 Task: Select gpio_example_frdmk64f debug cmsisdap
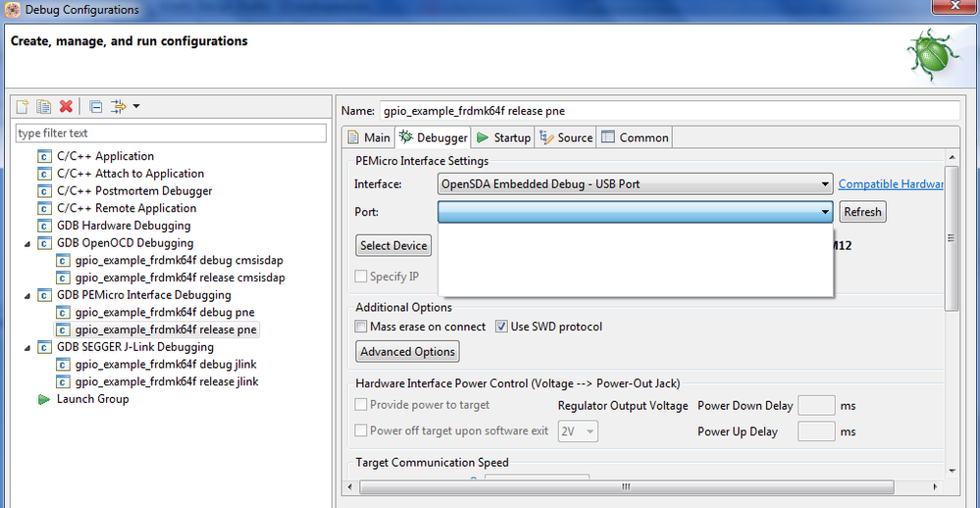tap(179, 261)
